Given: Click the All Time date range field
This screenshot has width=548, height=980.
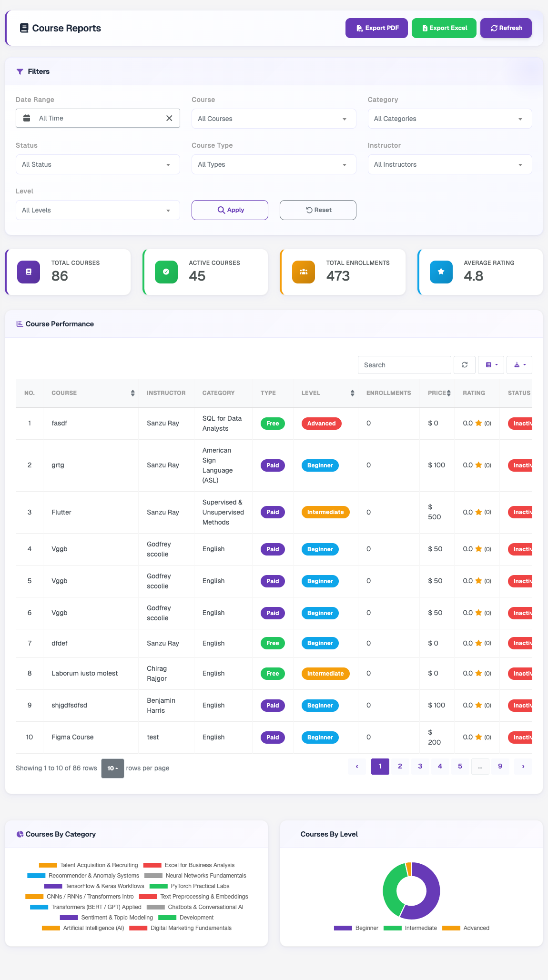Looking at the screenshot, I should tap(98, 118).
